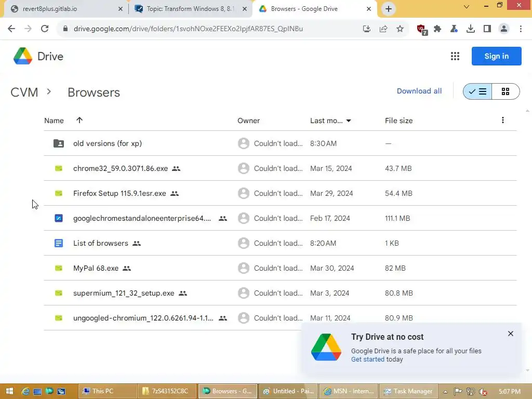Expand breadcrumb chevron after CVM
The width and height of the screenshot is (532, 399).
(x=49, y=91)
